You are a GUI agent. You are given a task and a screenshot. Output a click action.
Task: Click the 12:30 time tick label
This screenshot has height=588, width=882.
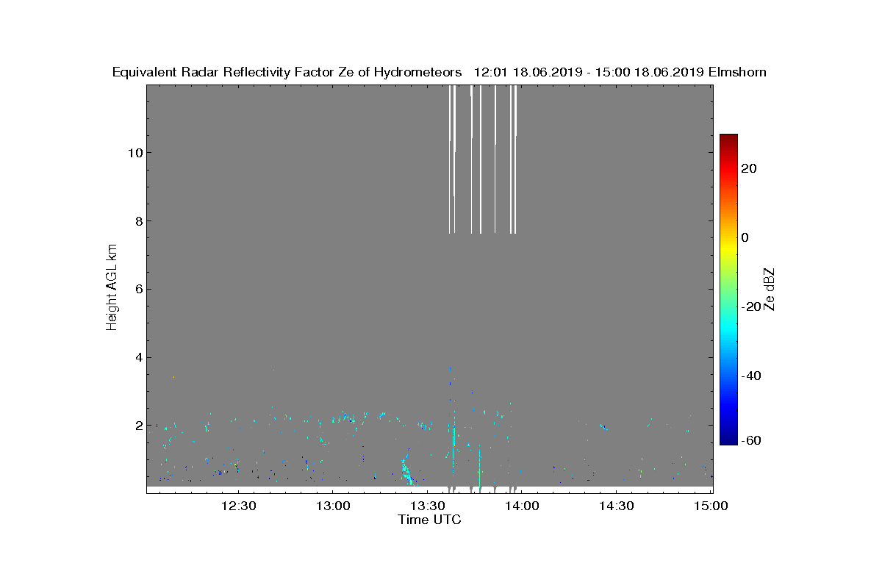click(237, 506)
